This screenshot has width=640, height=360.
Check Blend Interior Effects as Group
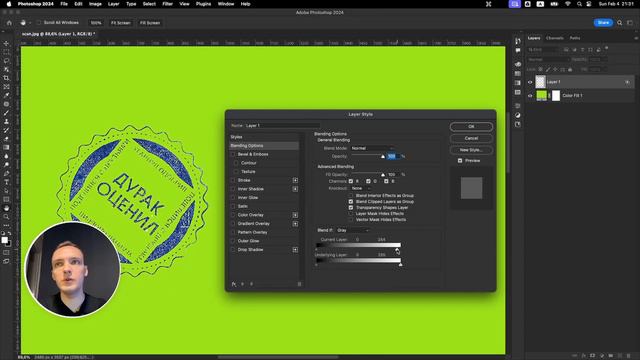pyautogui.click(x=351, y=196)
